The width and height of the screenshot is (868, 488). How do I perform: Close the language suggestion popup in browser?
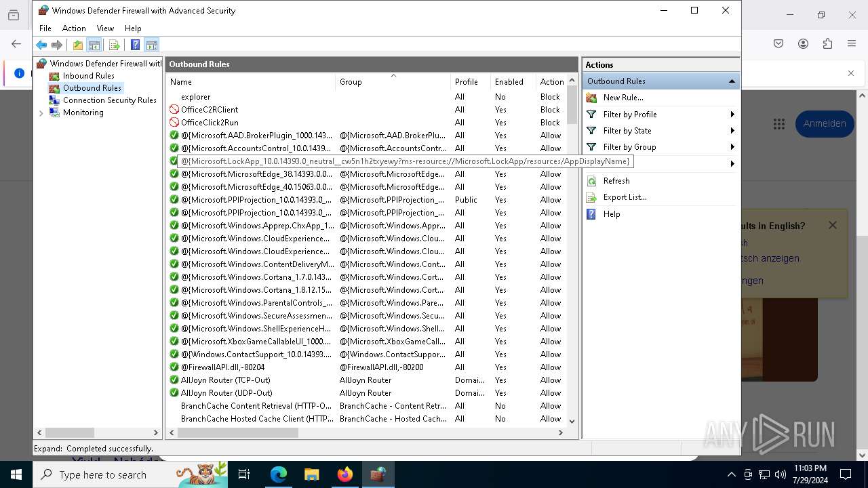(x=833, y=225)
